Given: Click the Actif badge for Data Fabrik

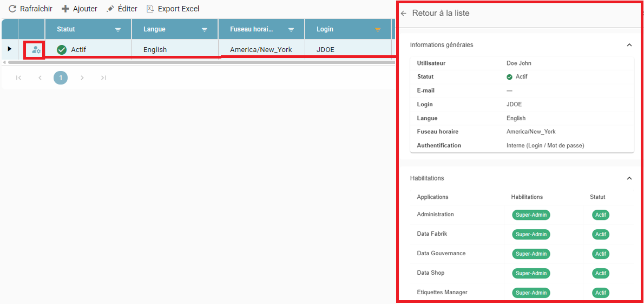Looking at the screenshot, I should point(601,234).
